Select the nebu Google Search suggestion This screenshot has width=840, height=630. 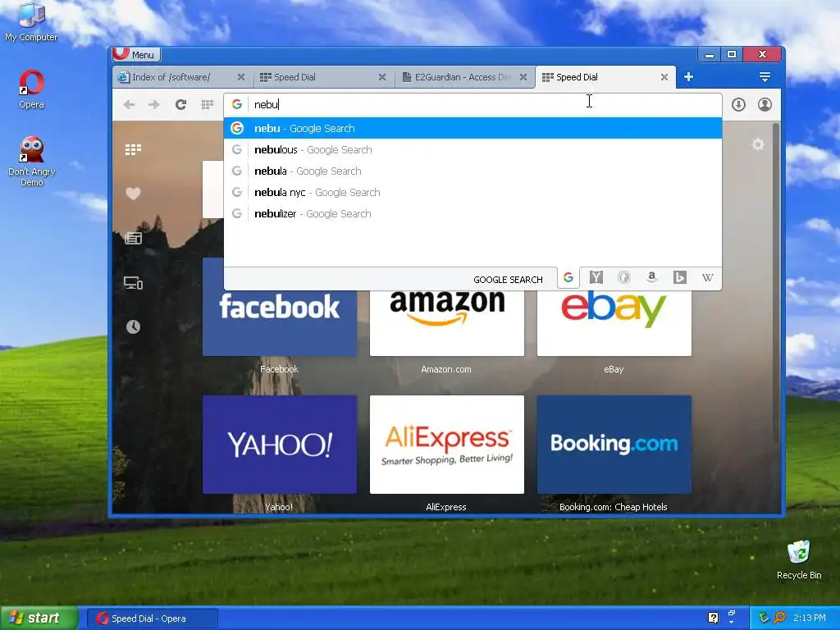point(472,128)
